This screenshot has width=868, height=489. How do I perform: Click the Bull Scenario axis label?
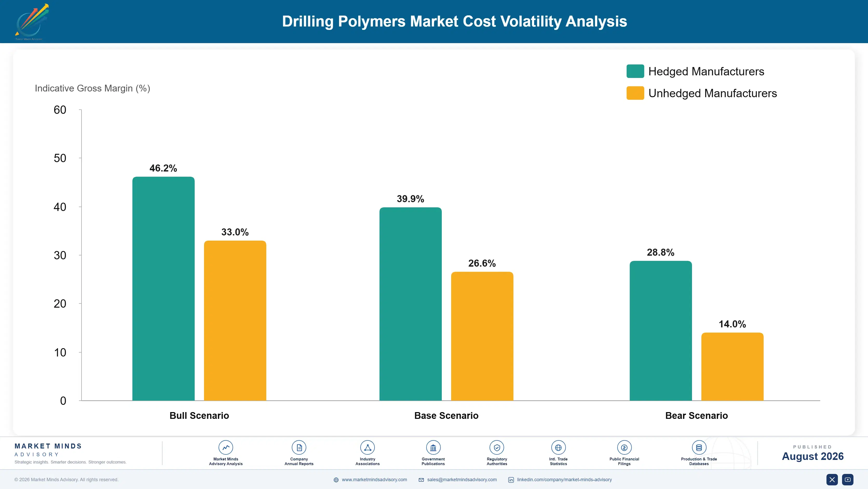[x=199, y=415]
